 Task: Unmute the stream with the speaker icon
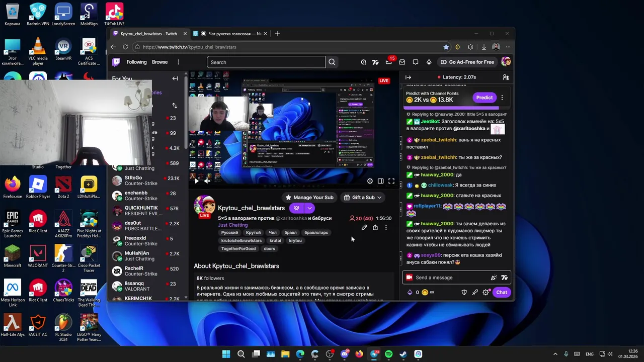pos(207,181)
